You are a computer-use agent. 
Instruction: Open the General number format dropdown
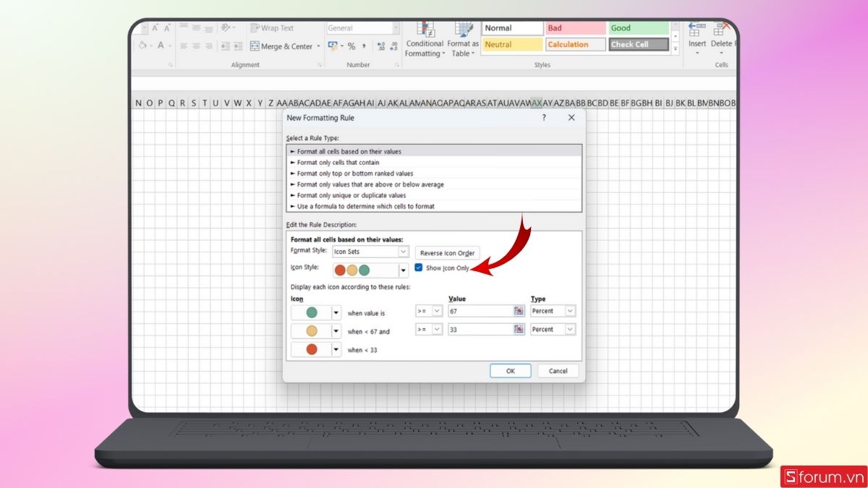[362, 28]
